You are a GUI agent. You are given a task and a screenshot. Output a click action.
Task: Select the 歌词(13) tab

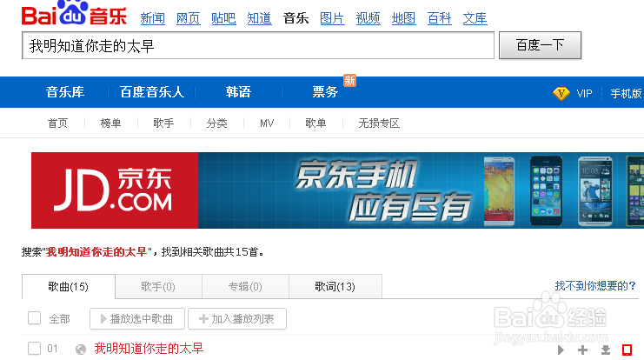(335, 286)
